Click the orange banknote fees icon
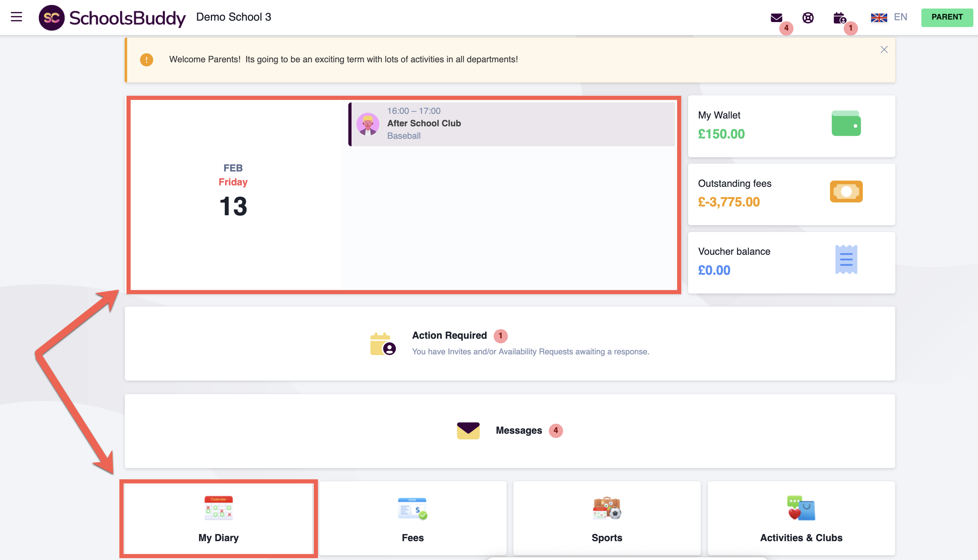Viewport: 978px width, 560px height. pyautogui.click(x=846, y=191)
